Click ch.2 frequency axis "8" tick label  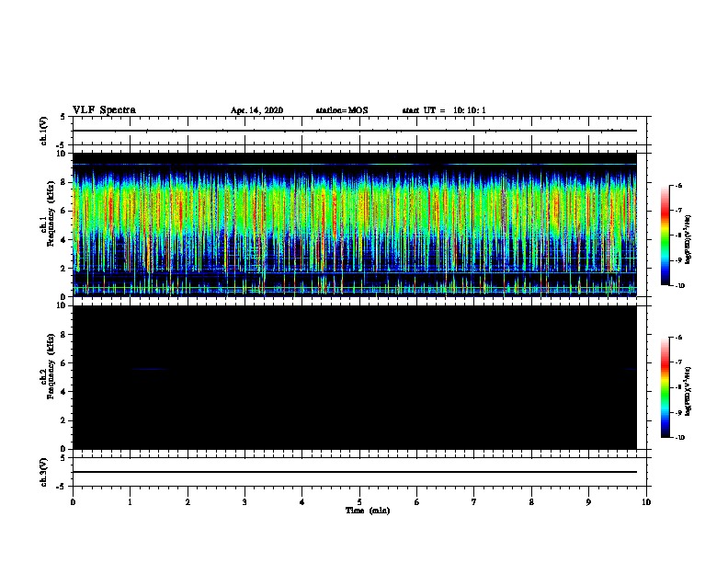coord(64,335)
